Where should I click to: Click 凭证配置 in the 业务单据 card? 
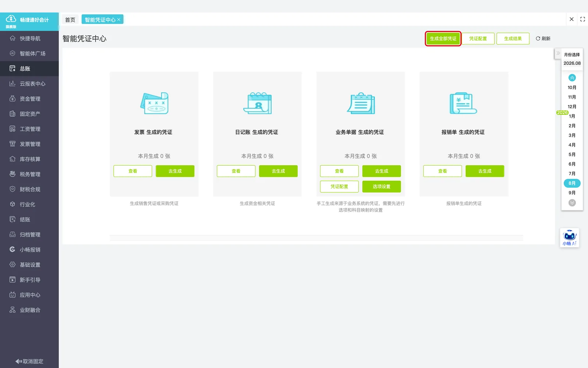(x=339, y=187)
